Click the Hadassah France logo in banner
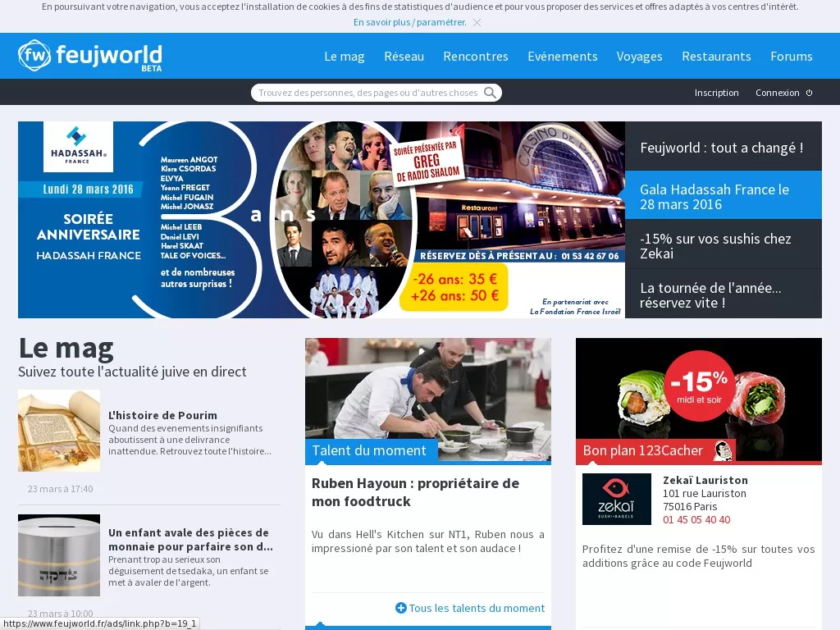 click(x=78, y=146)
